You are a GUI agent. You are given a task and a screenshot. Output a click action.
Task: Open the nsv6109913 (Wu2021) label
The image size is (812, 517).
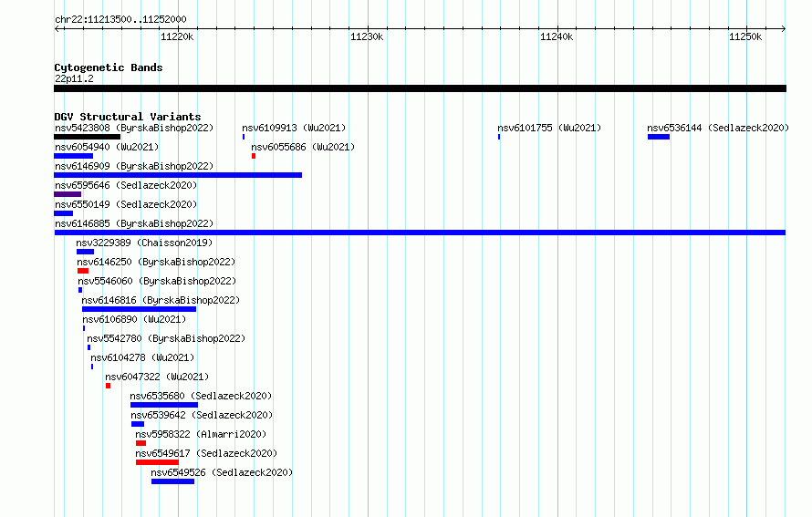[x=294, y=128]
